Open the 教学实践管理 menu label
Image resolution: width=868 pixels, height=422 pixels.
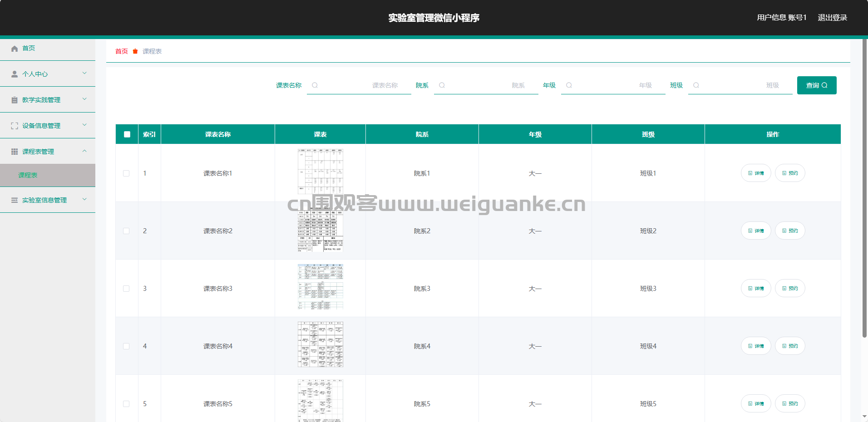click(41, 100)
